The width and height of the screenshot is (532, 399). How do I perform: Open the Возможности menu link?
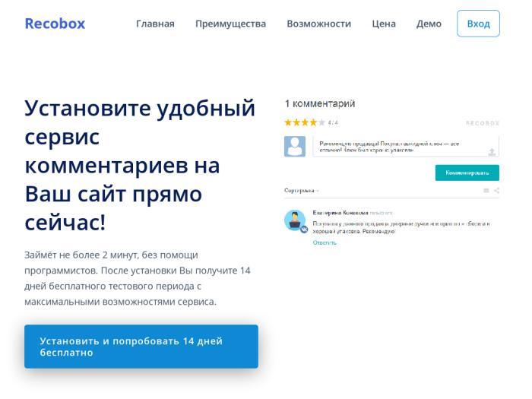click(319, 24)
